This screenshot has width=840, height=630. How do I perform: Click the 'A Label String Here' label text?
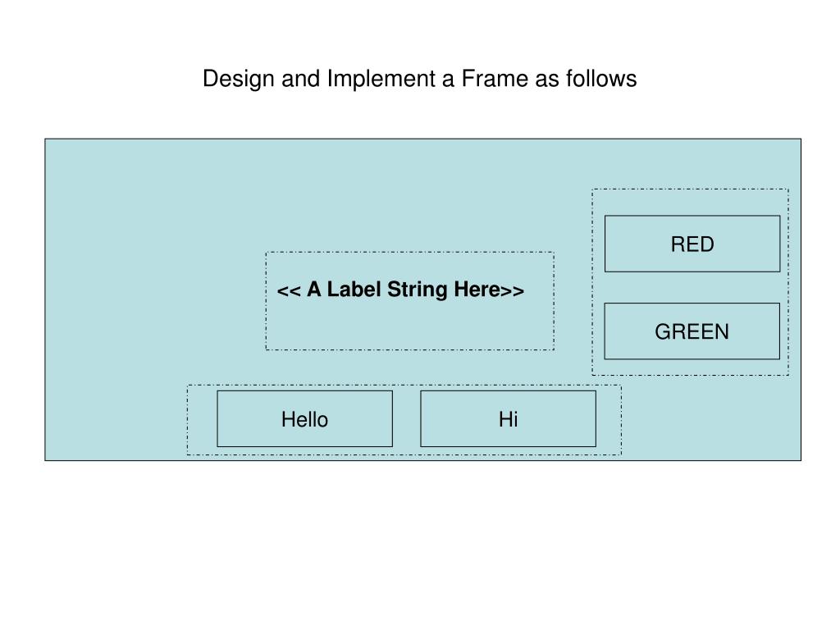point(400,290)
